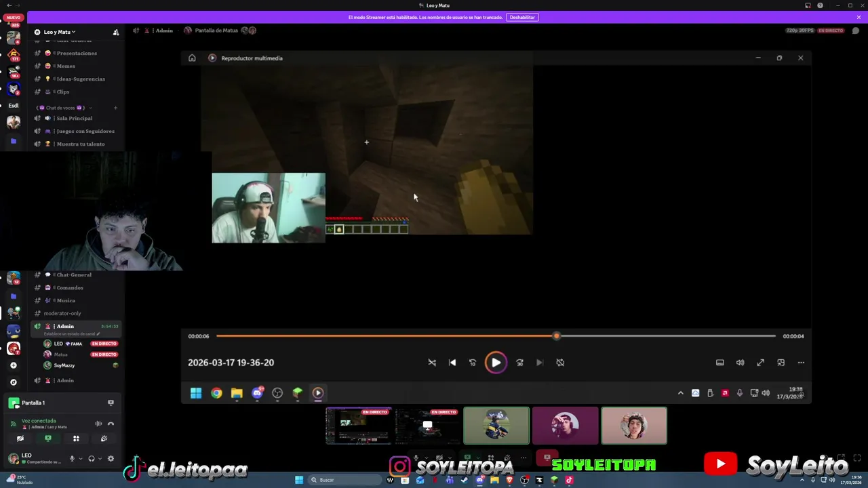Toggle shuffle in the media player
Viewport: 868px width, 488px height.
432,363
